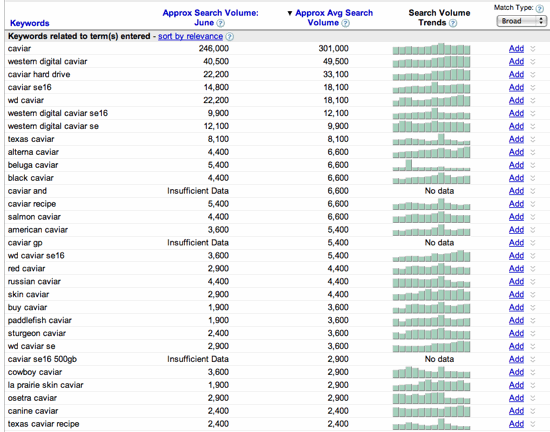Select keyword text 'paddlefish caviar'
Image resolution: width=550 pixels, height=432 pixels.
[40, 320]
